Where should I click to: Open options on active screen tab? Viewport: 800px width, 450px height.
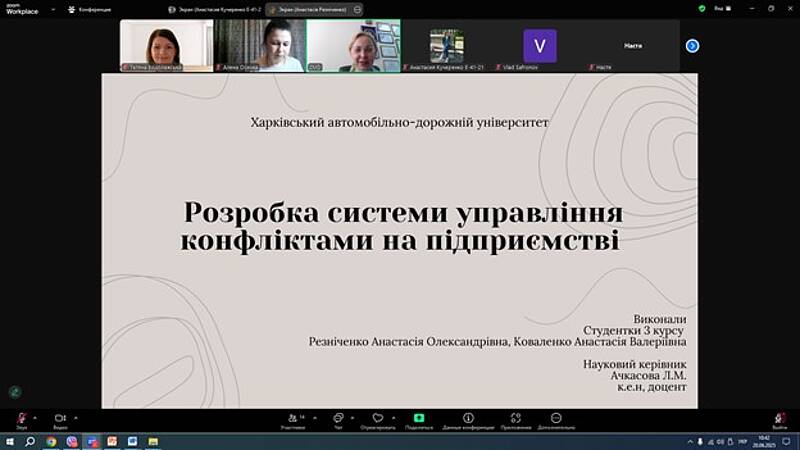(x=357, y=9)
